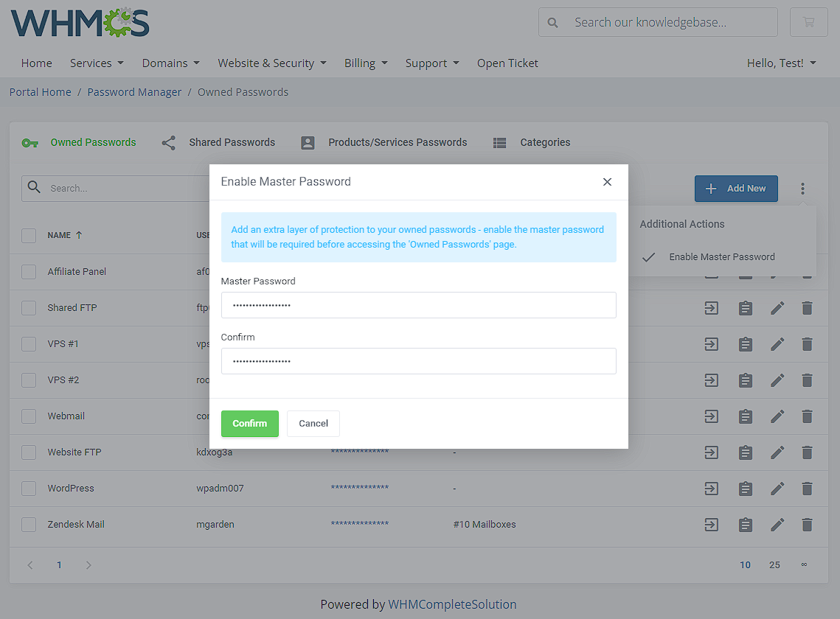Click the Cancel button in the dialog
Image resolution: width=840 pixels, height=619 pixels.
point(313,424)
